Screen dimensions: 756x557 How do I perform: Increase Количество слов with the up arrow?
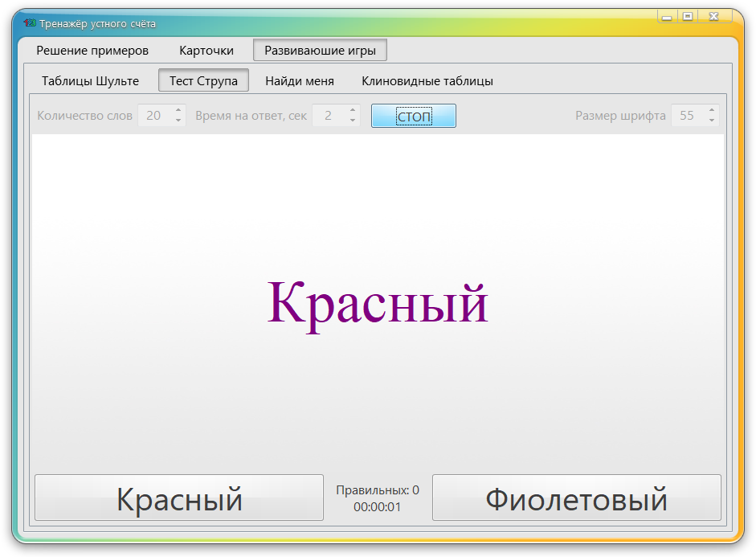coord(178,111)
